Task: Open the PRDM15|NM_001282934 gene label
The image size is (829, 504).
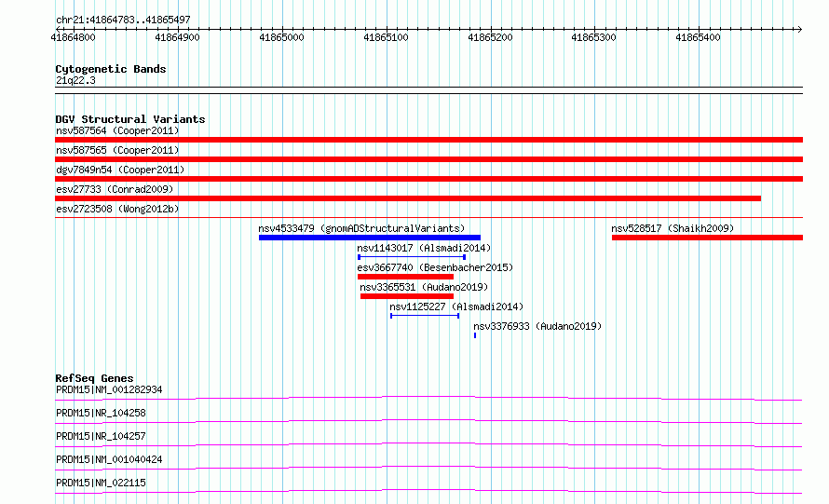Action: point(109,389)
